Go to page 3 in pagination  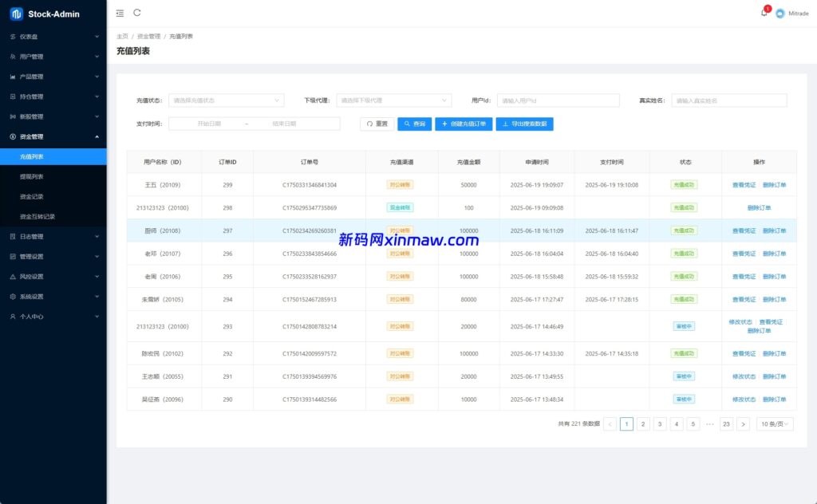660,424
